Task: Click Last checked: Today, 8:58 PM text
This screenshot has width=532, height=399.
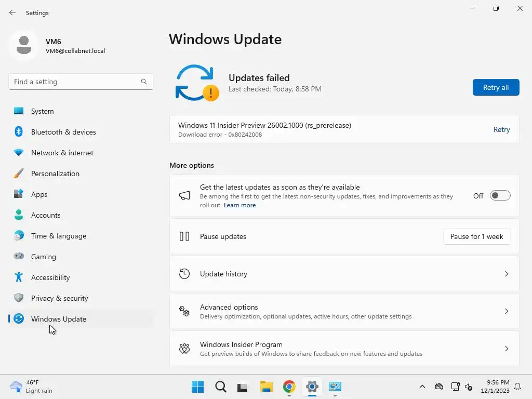Action: [275, 89]
